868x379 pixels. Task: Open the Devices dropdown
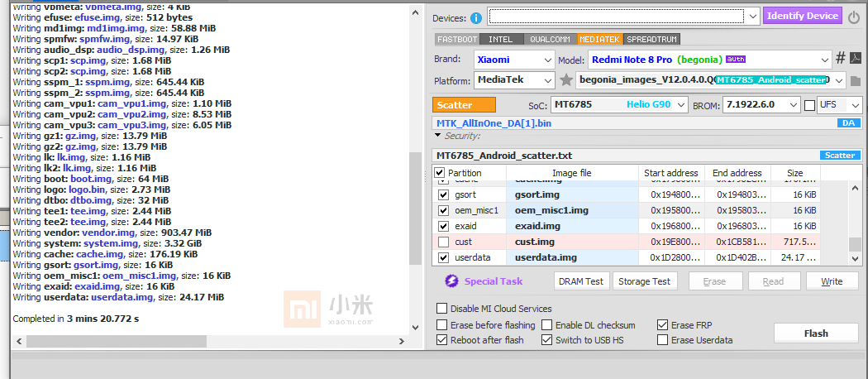752,16
